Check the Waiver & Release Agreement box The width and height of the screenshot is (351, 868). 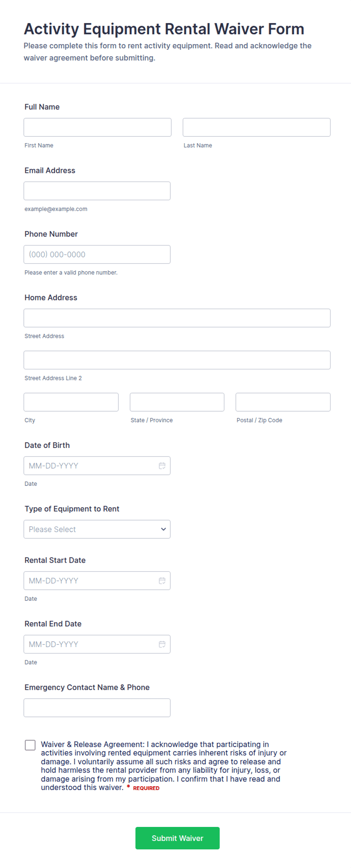pyautogui.click(x=30, y=745)
